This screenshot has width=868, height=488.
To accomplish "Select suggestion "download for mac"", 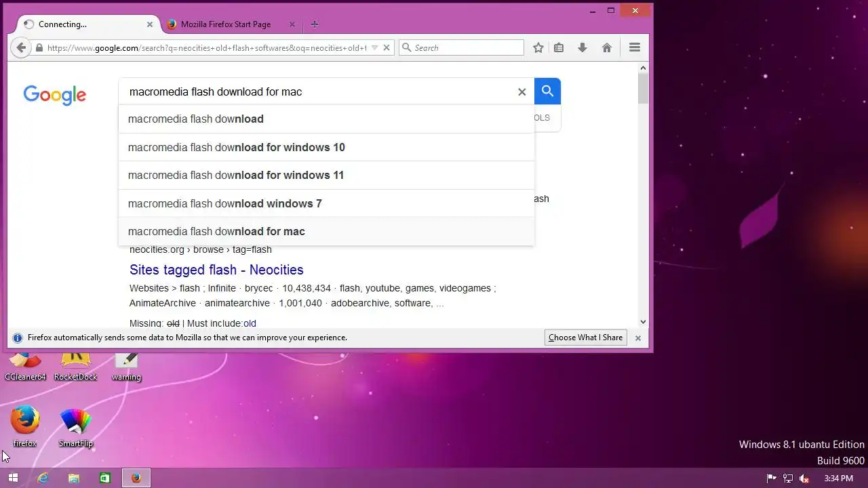I will click(326, 231).
